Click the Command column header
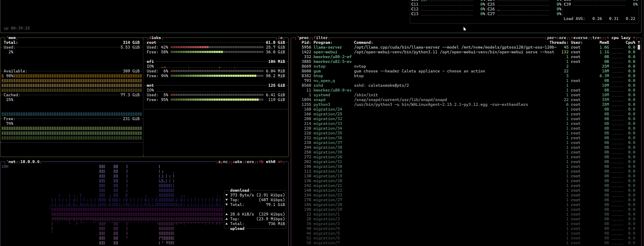 363,43
